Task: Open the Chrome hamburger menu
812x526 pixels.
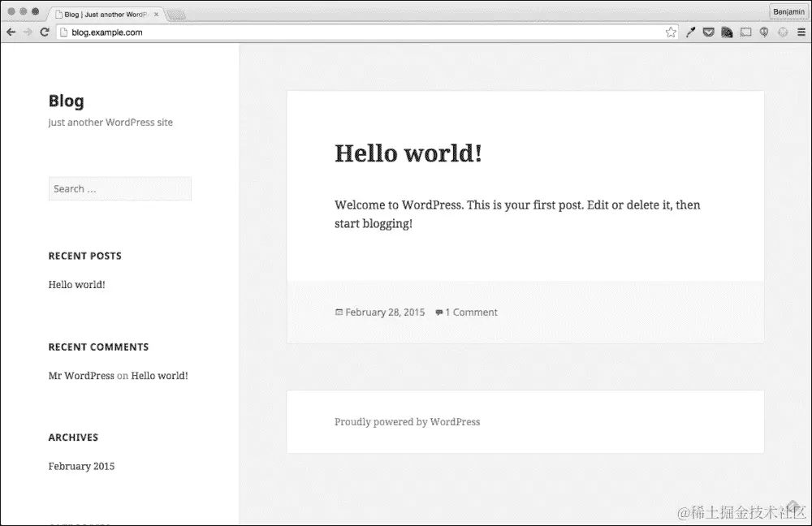Action: pyautogui.click(x=801, y=32)
